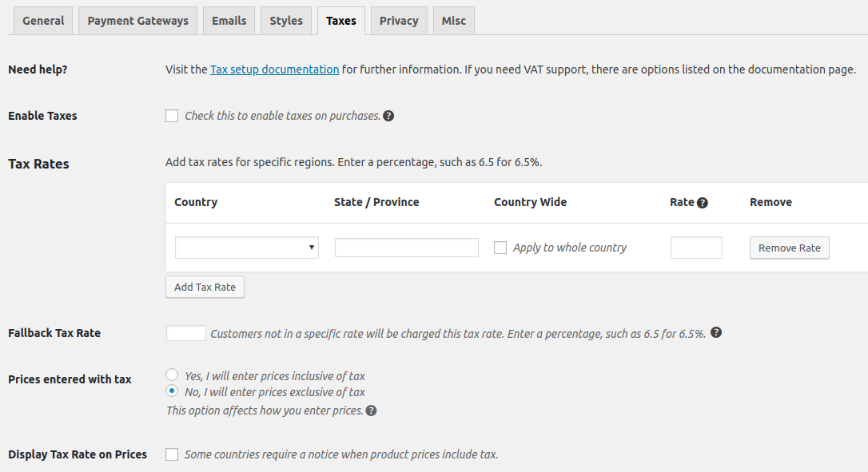868x472 pixels.
Task: Switch to the Misc tab
Action: (x=453, y=20)
